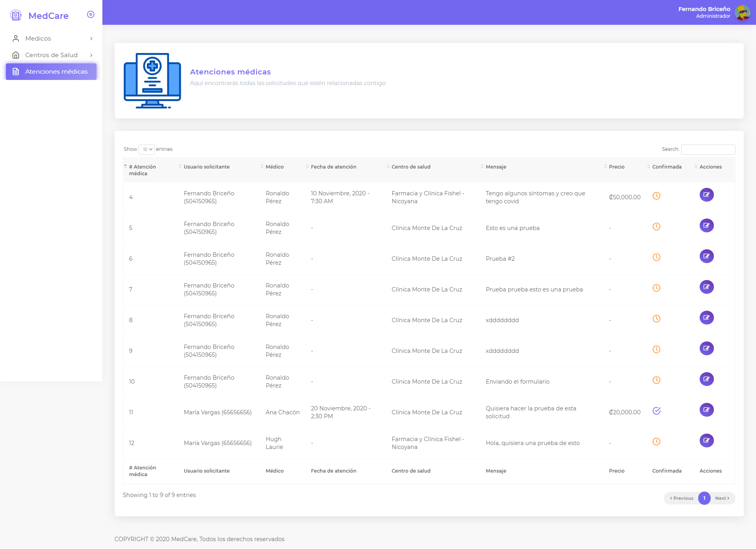Edit the Hugh Laurie attention row
Screen dimensions: 756x549
(706, 441)
